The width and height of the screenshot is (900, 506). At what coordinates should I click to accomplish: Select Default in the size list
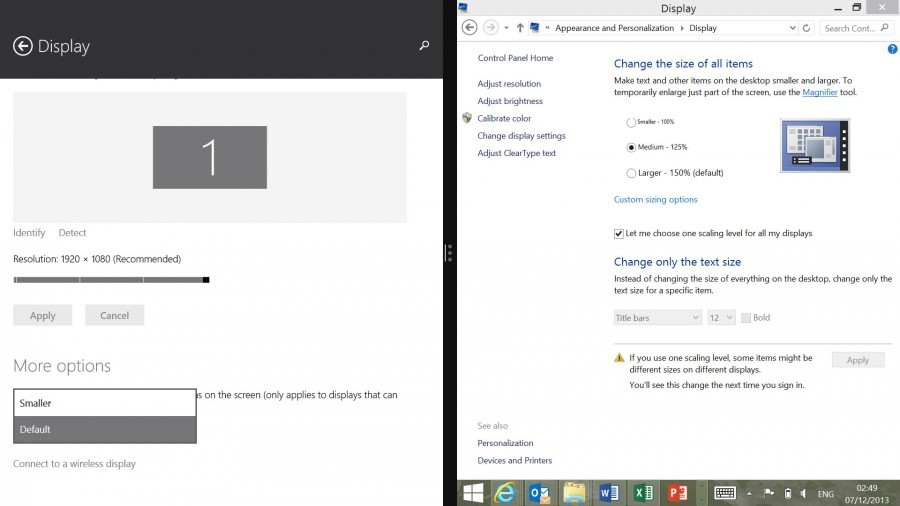(x=104, y=429)
